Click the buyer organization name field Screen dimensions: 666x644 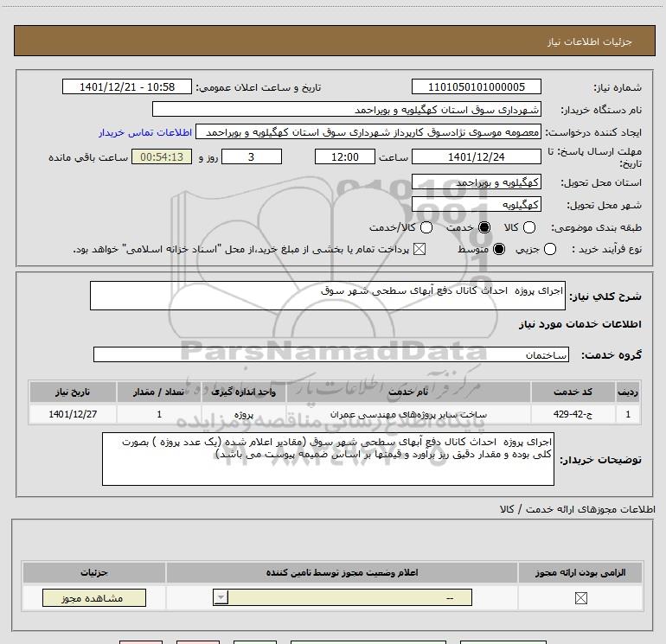(x=347, y=110)
